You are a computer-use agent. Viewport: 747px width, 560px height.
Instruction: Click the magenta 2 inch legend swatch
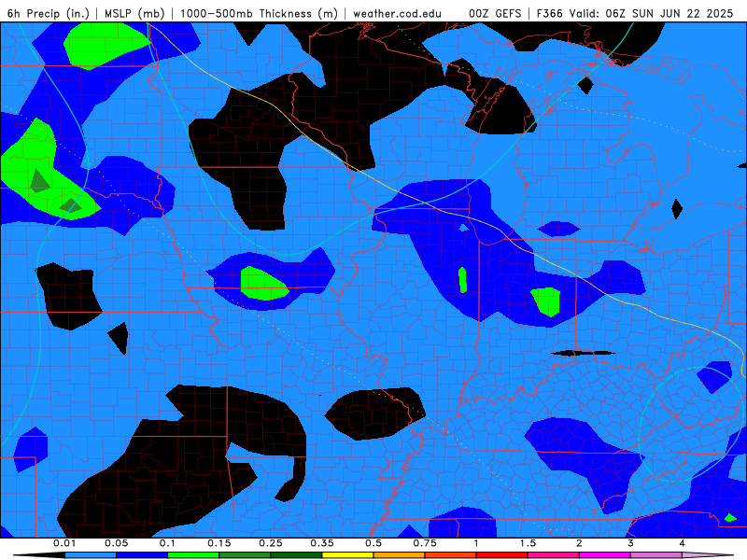[605, 555]
